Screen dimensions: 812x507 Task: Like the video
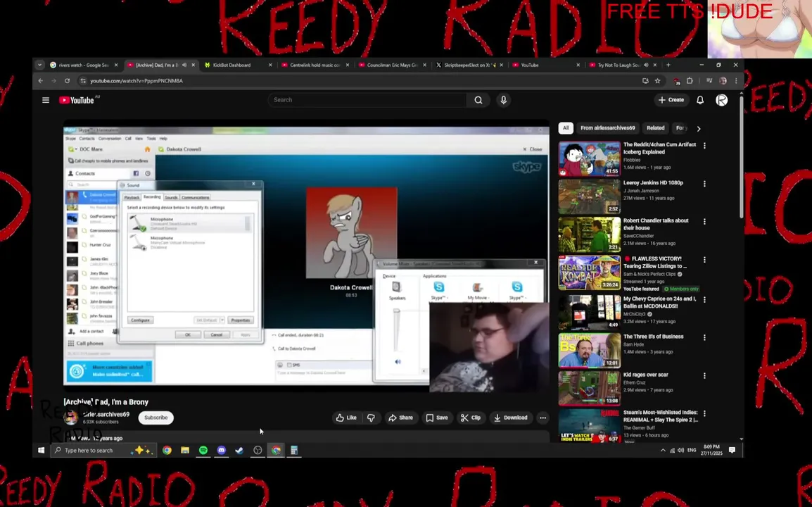(346, 418)
